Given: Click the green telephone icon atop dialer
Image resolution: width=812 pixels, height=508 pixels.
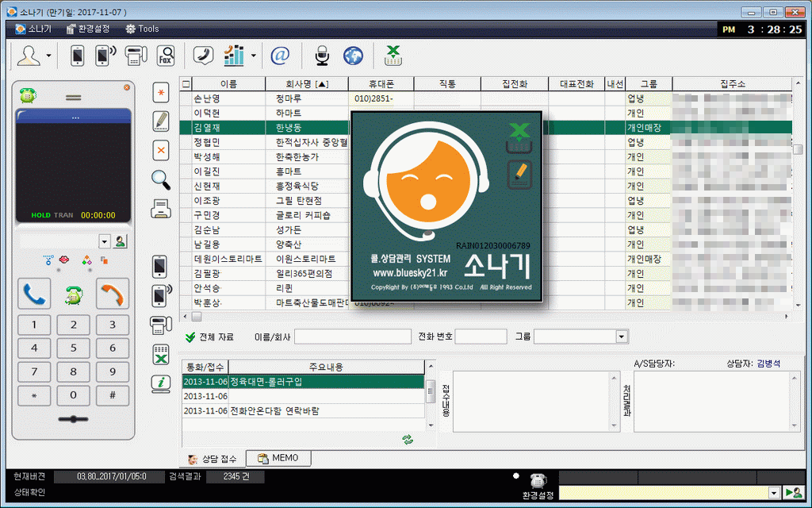Looking at the screenshot, I should click(28, 95).
